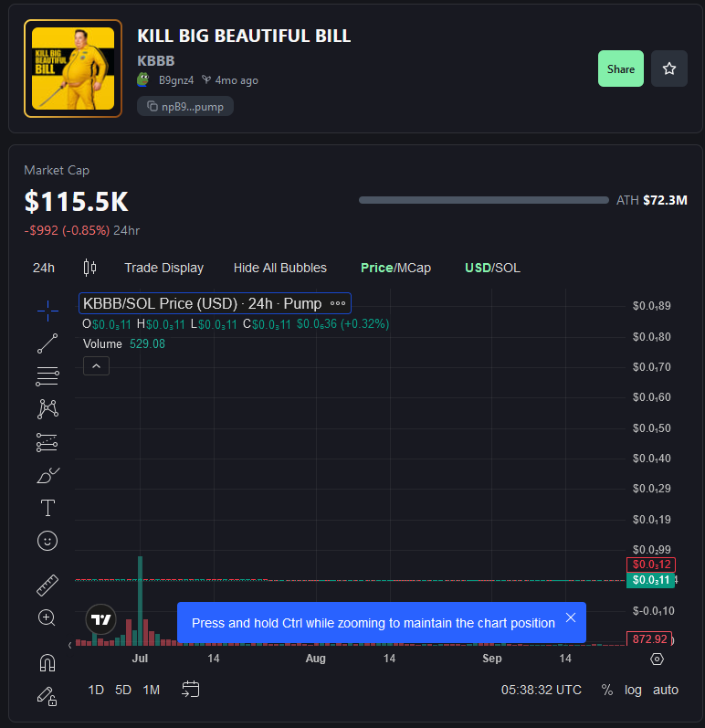Add token to favorites with star
The image size is (705, 728).
tap(669, 69)
